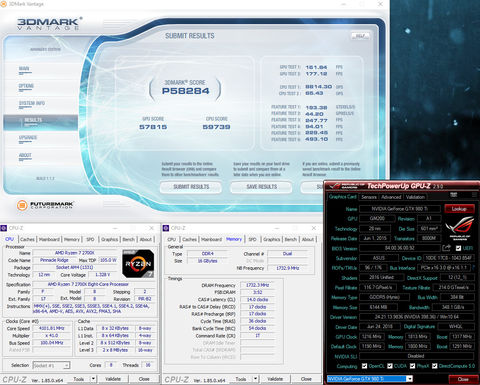Click the BIOS export share icon in GPU-Z
Image resolution: width=480 pixels, height=385 pixels.
(446, 248)
